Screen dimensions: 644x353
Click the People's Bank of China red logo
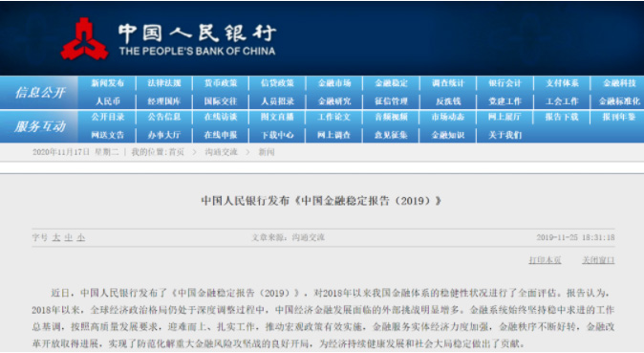[x=85, y=39]
